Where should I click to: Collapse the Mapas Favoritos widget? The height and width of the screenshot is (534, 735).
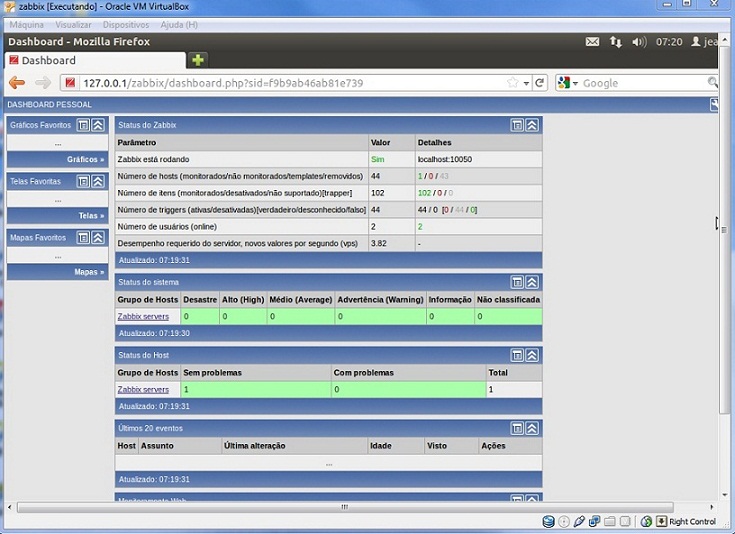98,238
